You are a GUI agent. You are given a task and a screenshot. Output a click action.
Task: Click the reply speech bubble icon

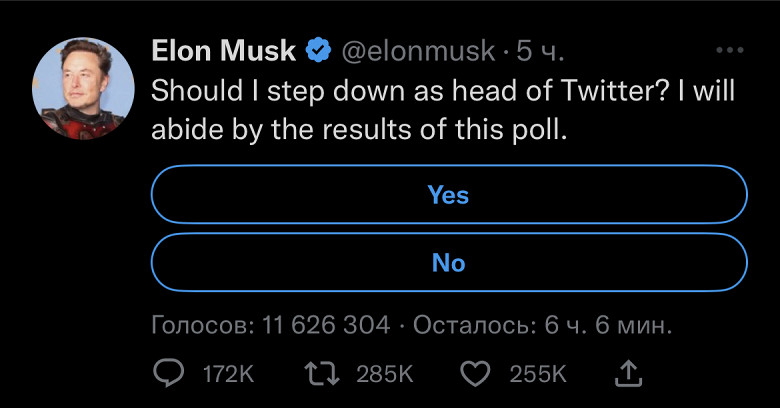pyautogui.click(x=169, y=374)
